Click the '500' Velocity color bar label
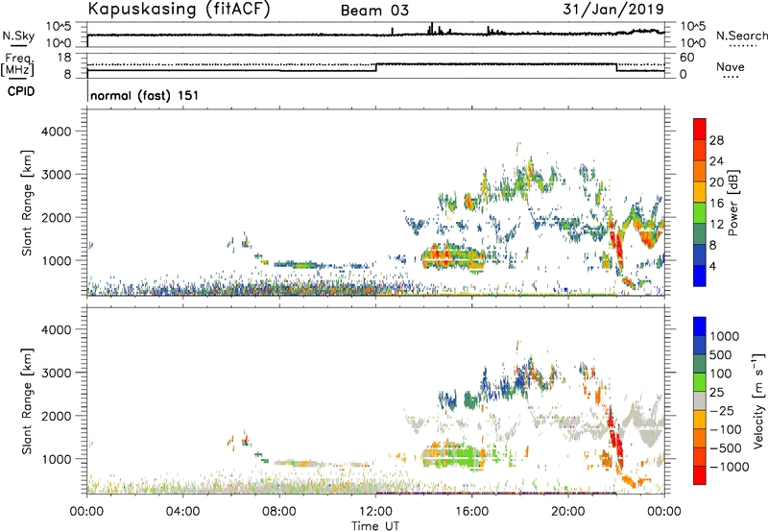 [721, 354]
